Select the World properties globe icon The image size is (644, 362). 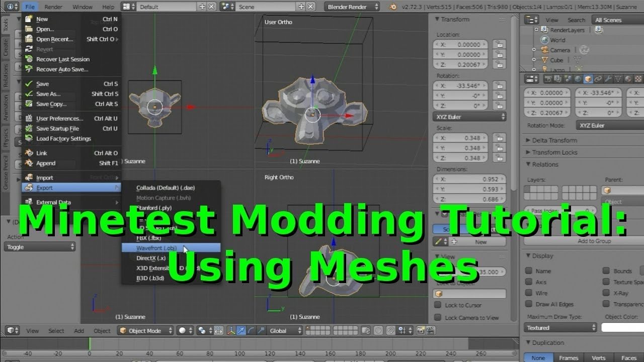[577, 79]
